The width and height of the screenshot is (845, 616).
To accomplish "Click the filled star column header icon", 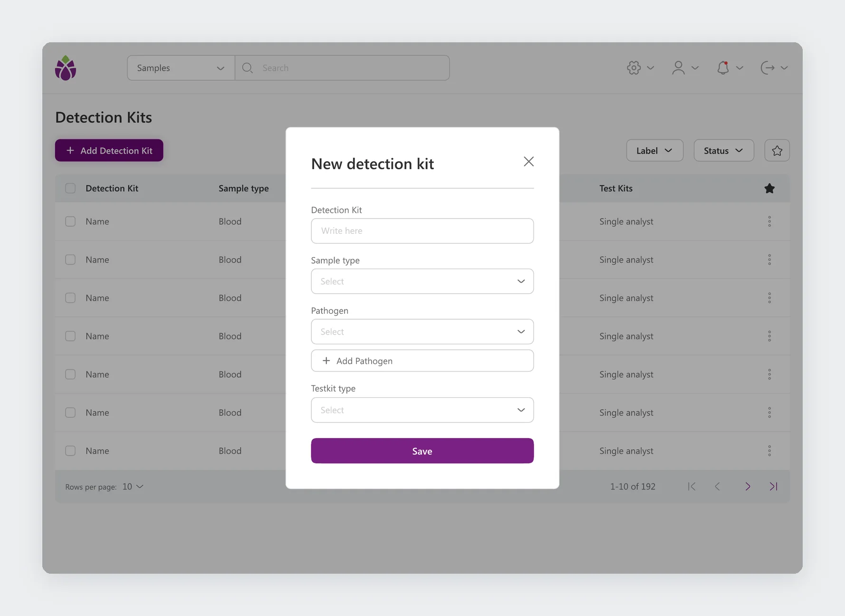I will 769,188.
